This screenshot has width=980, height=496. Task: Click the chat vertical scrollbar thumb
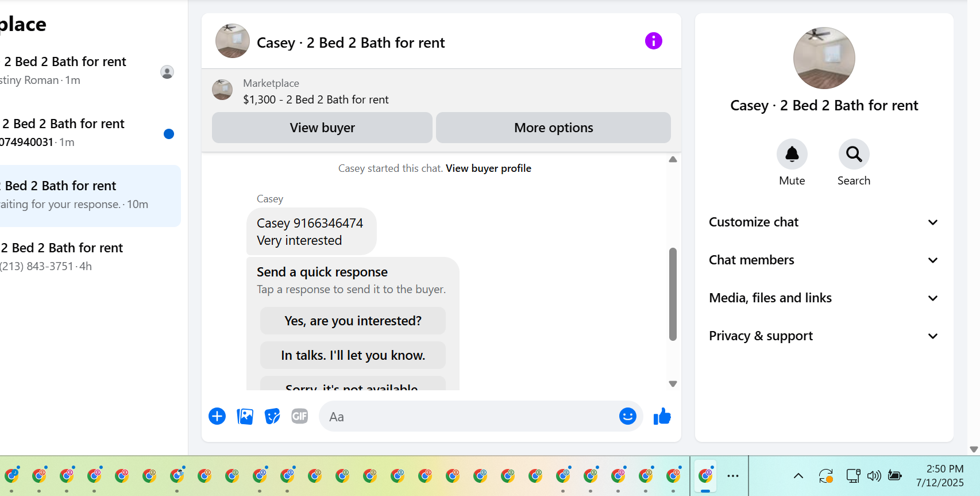coord(673,294)
